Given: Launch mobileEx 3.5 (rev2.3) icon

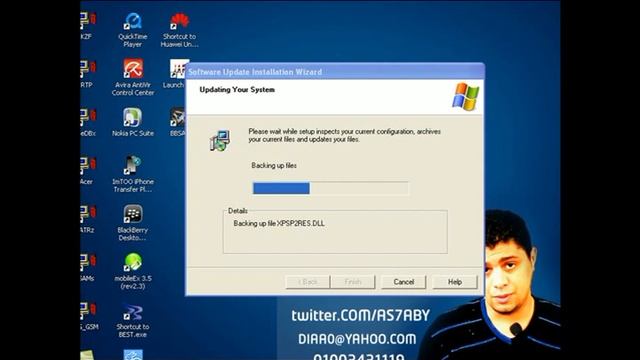Looking at the screenshot, I should [x=133, y=271].
